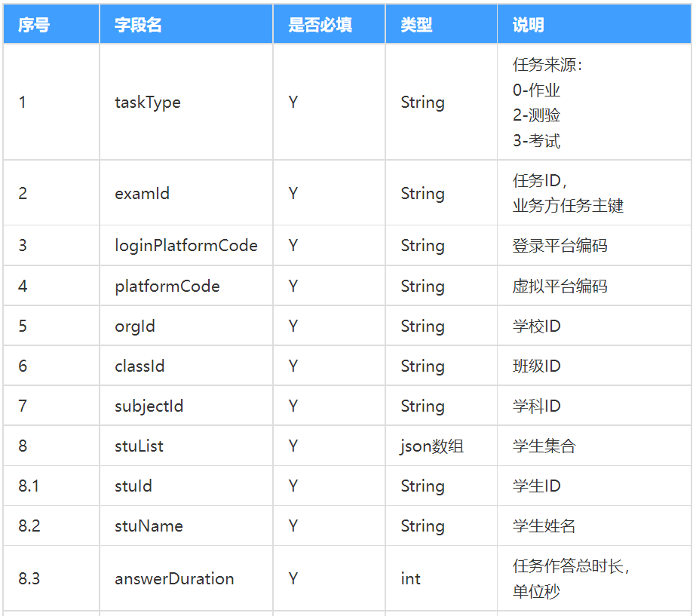Select the json数组 type cell
This screenshot has height=616, width=693.
coord(441,446)
